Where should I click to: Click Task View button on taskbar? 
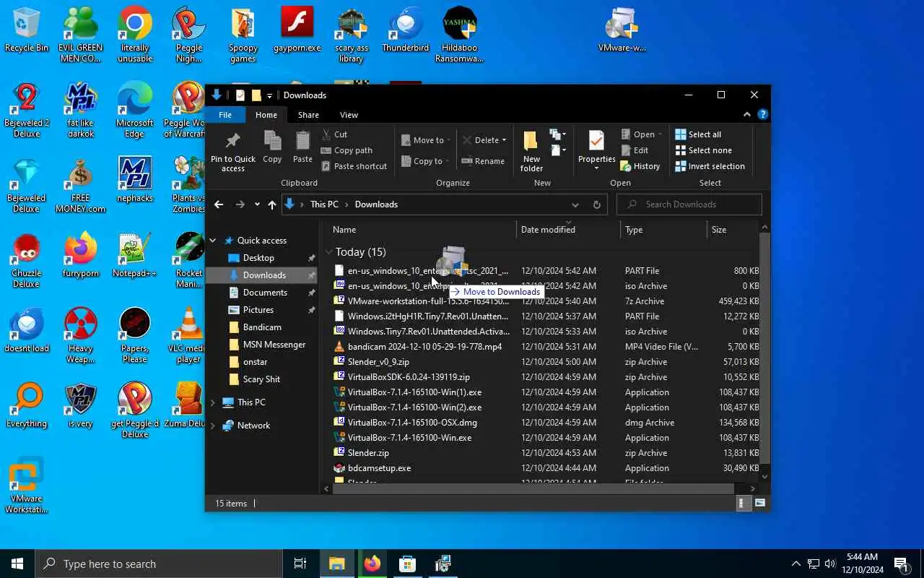click(300, 564)
